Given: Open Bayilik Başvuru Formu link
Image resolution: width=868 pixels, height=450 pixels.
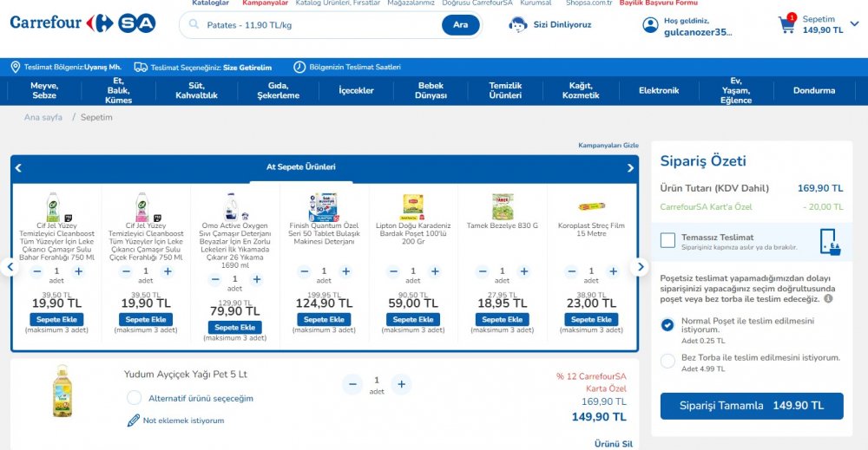Looking at the screenshot, I should tap(659, 3).
